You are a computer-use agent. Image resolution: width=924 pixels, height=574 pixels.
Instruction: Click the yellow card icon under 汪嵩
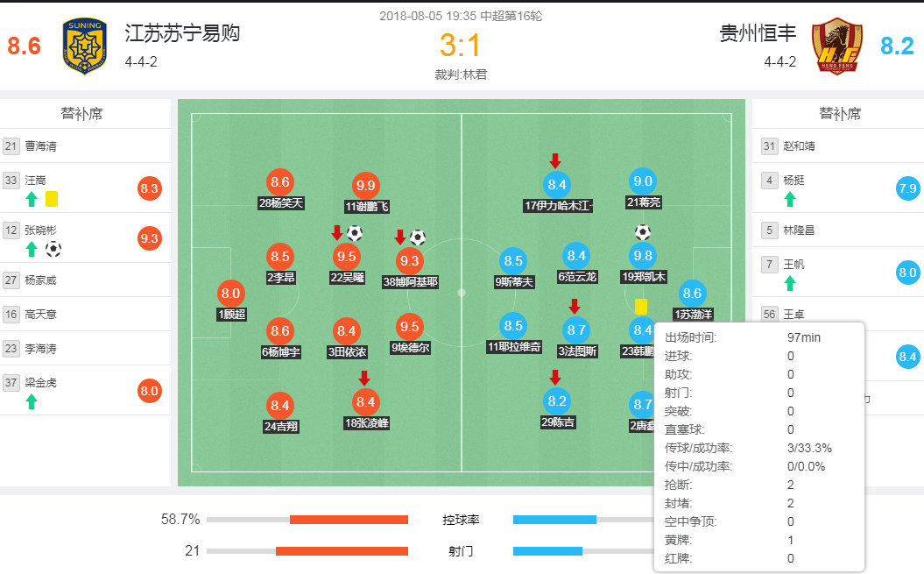click(50, 199)
